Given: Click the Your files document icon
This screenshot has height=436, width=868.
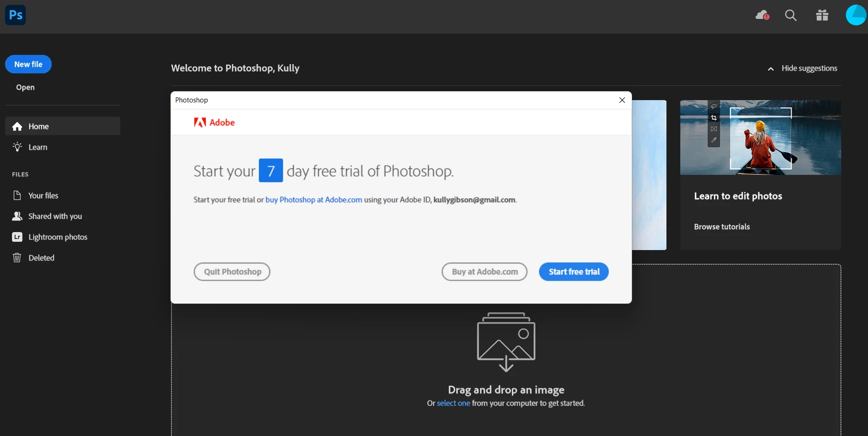Looking at the screenshot, I should point(17,195).
